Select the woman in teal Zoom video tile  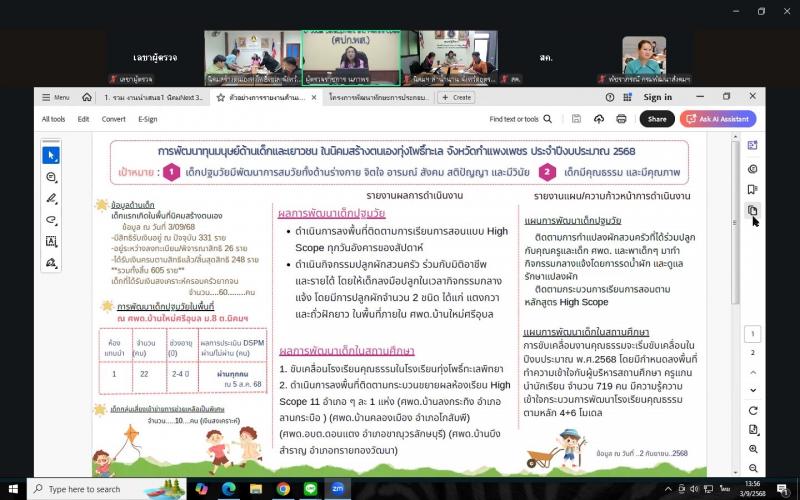coord(644,58)
